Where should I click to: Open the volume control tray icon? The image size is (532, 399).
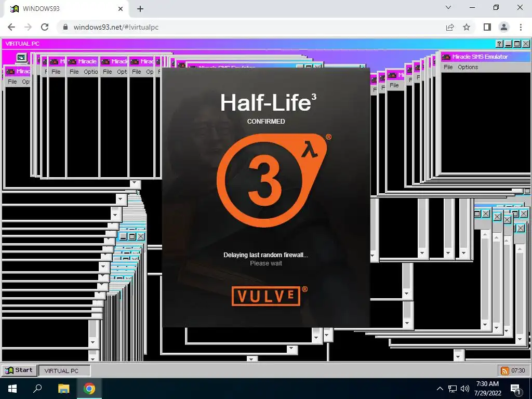pyautogui.click(x=465, y=389)
